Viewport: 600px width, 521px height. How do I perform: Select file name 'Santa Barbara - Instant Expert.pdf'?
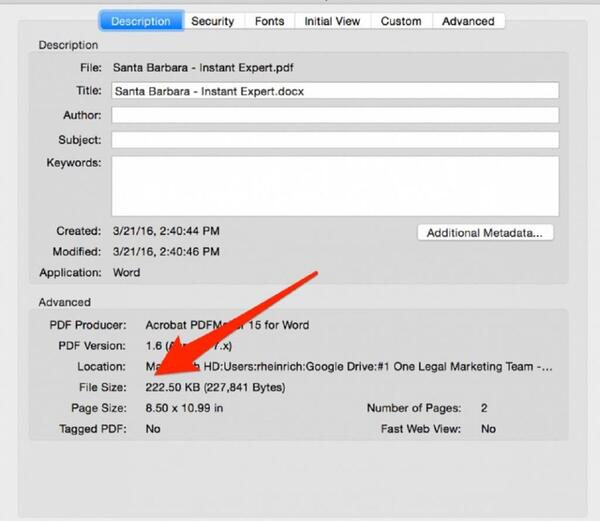pyautogui.click(x=203, y=68)
